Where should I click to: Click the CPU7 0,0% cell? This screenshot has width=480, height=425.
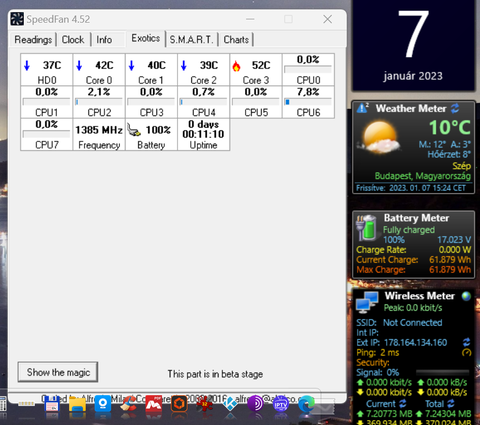tap(47, 135)
